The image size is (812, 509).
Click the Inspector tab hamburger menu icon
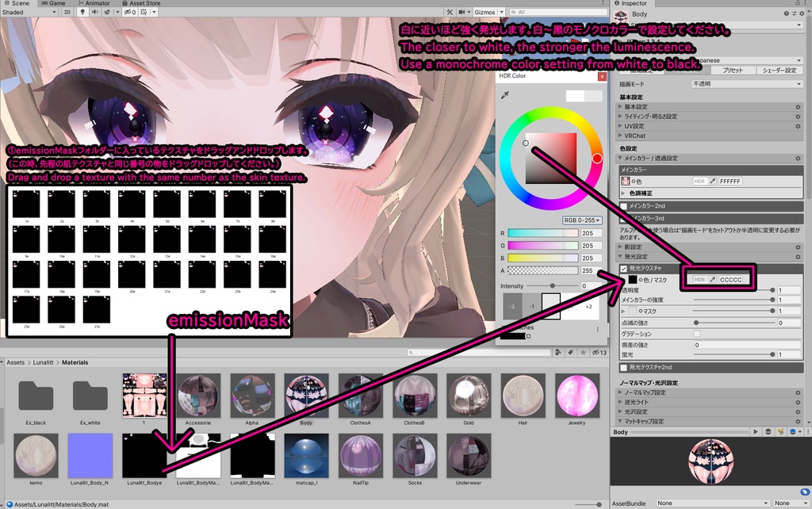pos(806,3)
